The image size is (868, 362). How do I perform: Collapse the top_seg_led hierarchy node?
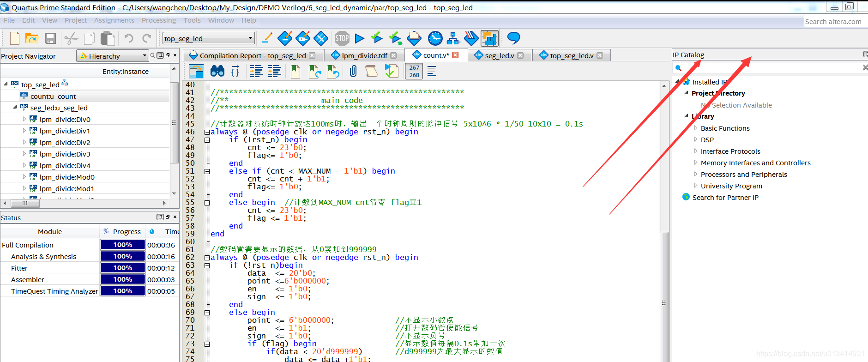point(6,84)
